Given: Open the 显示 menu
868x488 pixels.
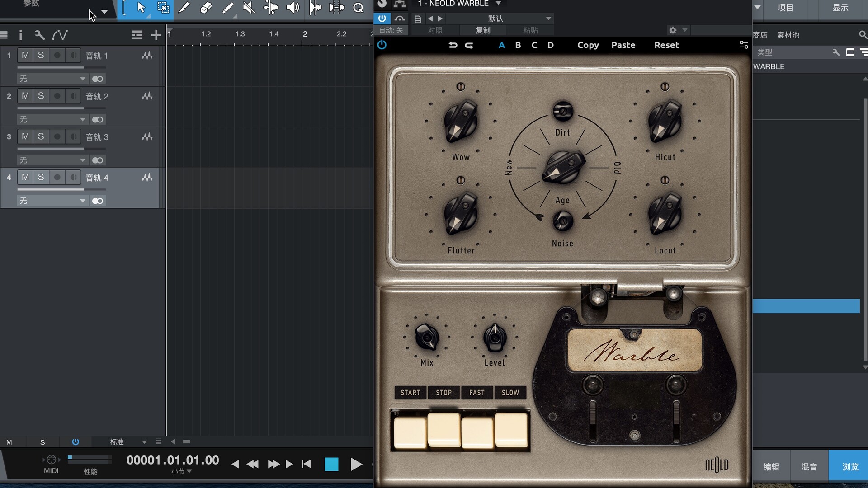Looking at the screenshot, I should pos(840,8).
